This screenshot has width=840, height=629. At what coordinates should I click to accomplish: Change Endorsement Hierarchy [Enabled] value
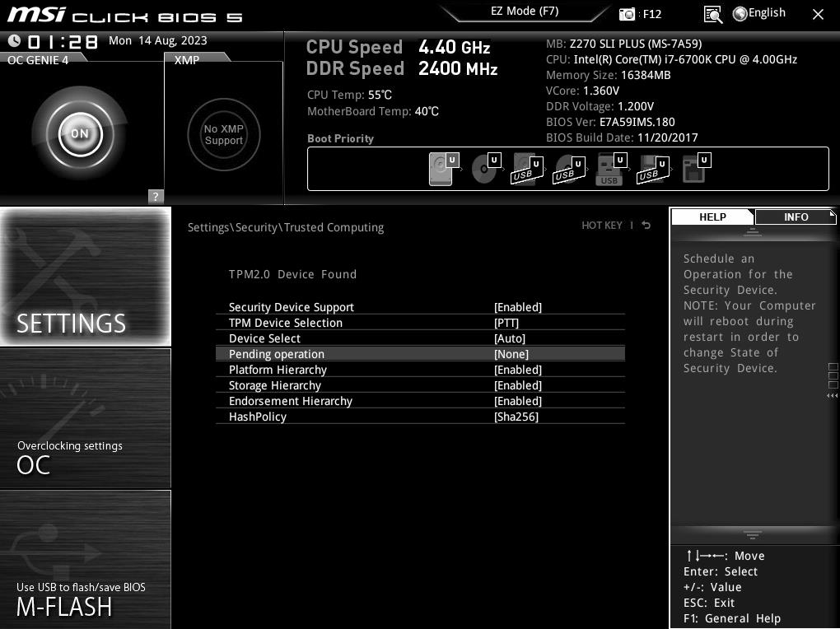coord(517,401)
